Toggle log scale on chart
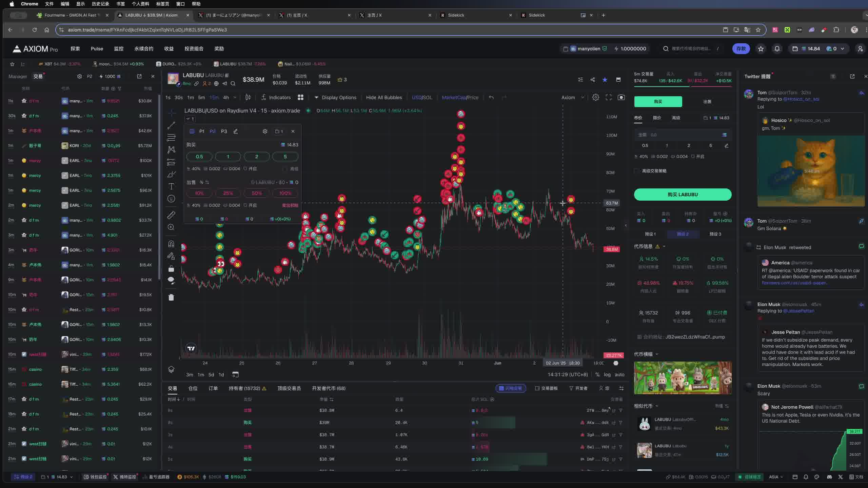This screenshot has height=488, width=868. click(x=607, y=374)
